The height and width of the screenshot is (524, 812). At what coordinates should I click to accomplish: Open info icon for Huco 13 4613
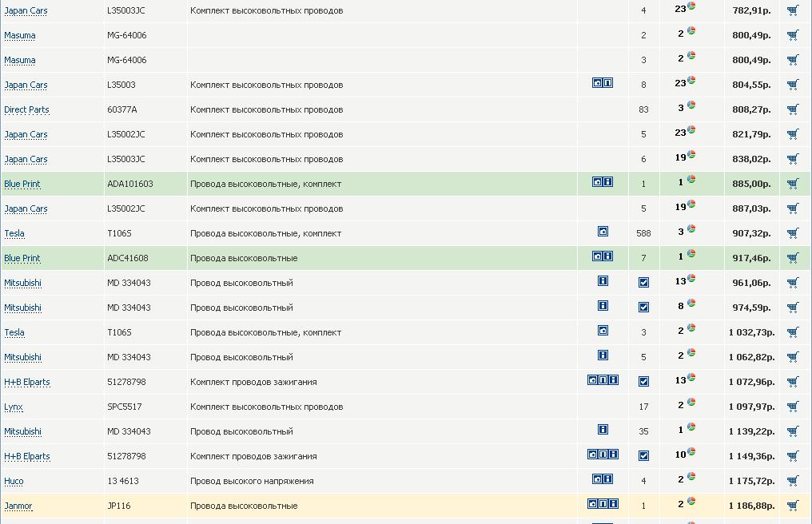tap(608, 479)
